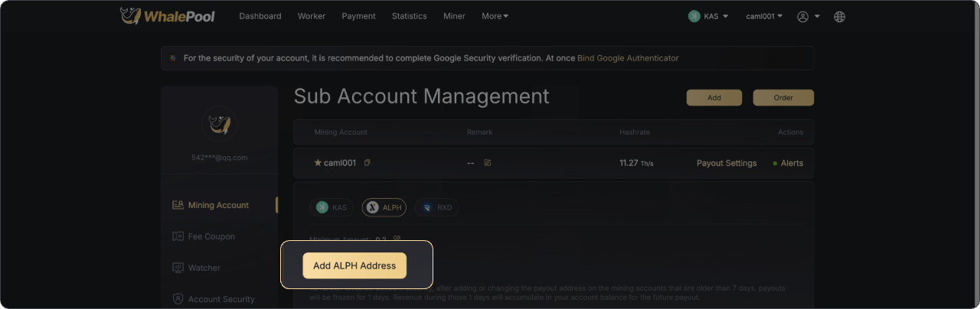This screenshot has height=309, width=980.
Task: Select the RXD coin chip
Action: [436, 207]
